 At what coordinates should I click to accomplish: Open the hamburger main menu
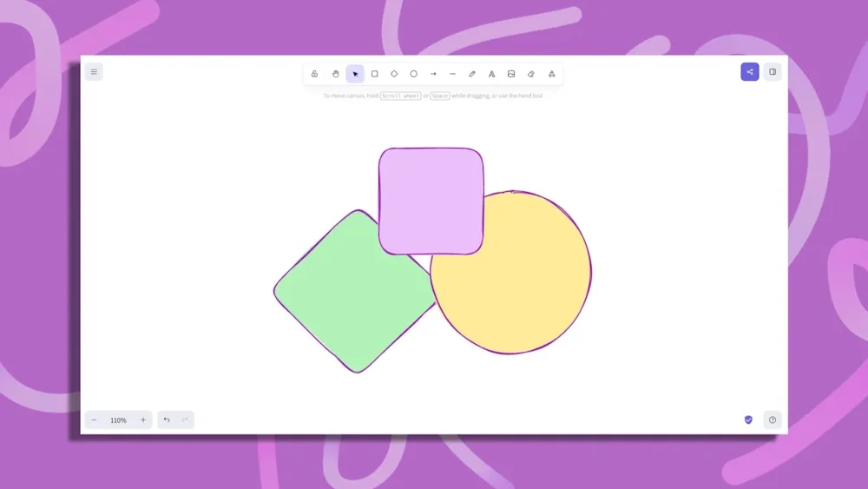pyautogui.click(x=94, y=72)
